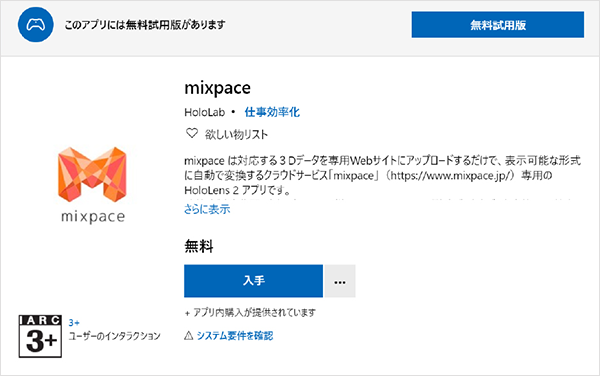Click the ユーザーのインタラクション rating descriptor

coord(114,336)
